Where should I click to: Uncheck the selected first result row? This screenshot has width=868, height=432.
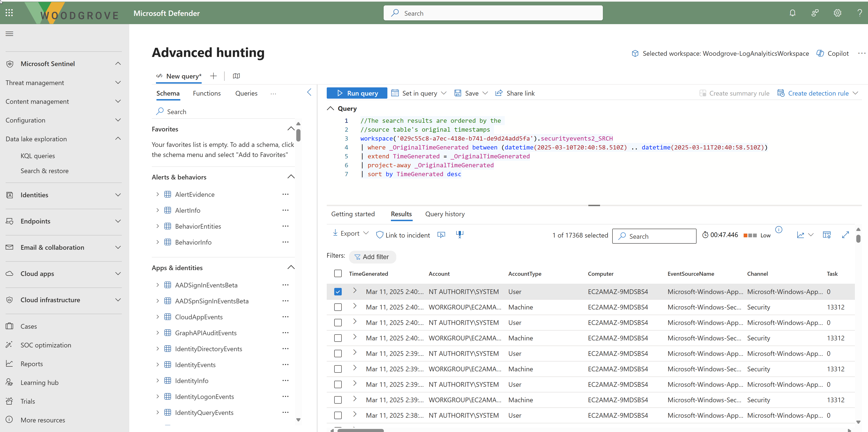[x=338, y=291]
